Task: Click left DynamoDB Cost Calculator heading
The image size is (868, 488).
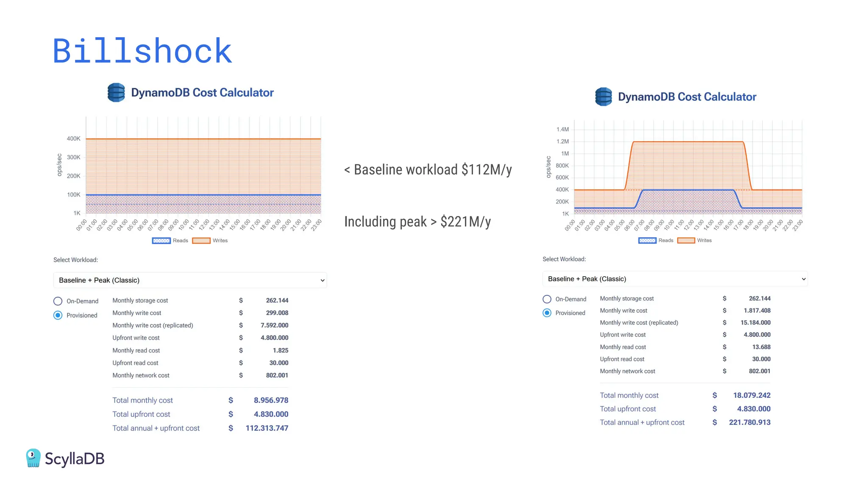Action: (203, 93)
